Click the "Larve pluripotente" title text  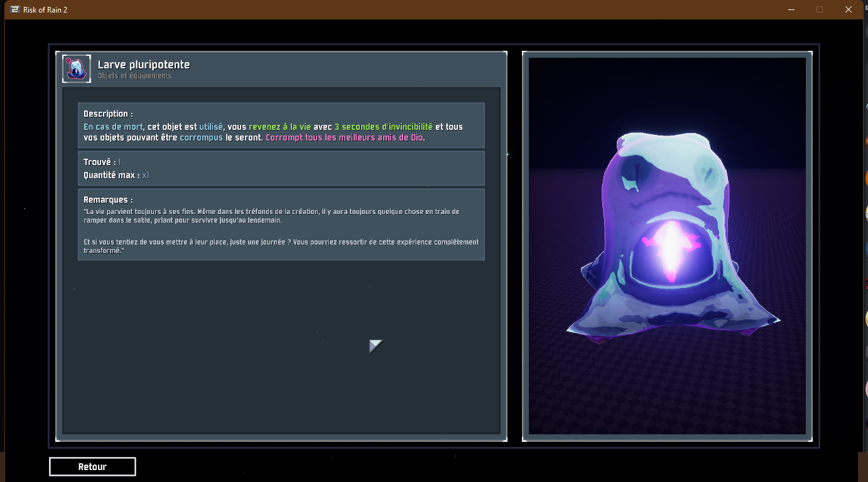click(x=143, y=65)
